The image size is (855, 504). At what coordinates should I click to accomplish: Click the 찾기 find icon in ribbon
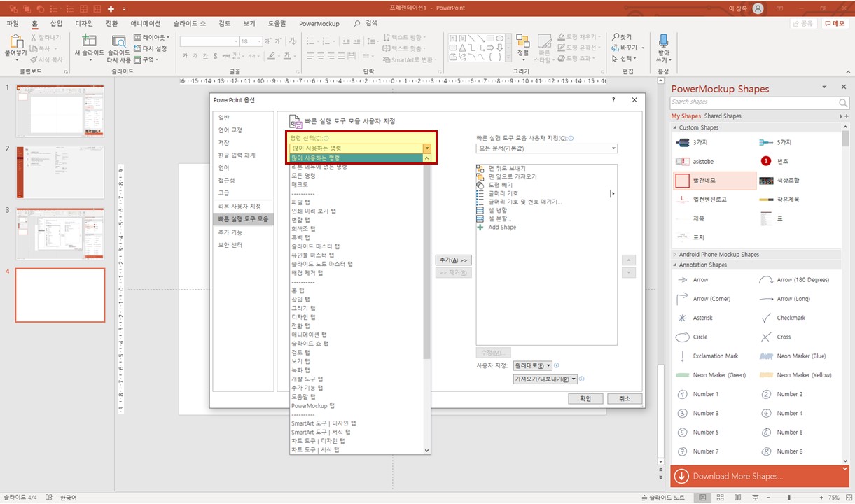[616, 37]
